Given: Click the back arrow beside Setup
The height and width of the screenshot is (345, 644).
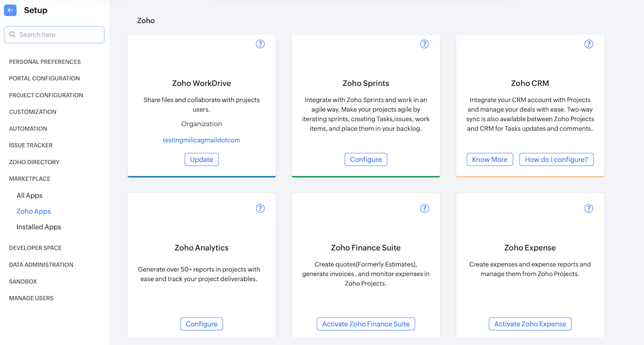Looking at the screenshot, I should (10, 10).
